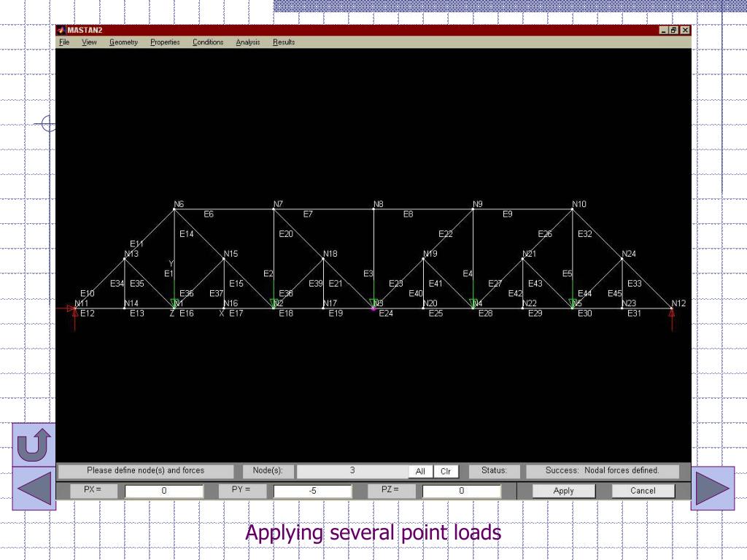Image resolution: width=747 pixels, height=560 pixels.
Task: Select node N24 on the truss
Action: pos(622,259)
